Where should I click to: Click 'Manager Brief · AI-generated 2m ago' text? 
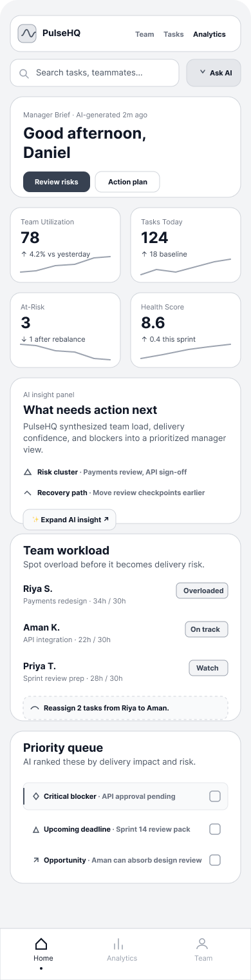coord(85,115)
